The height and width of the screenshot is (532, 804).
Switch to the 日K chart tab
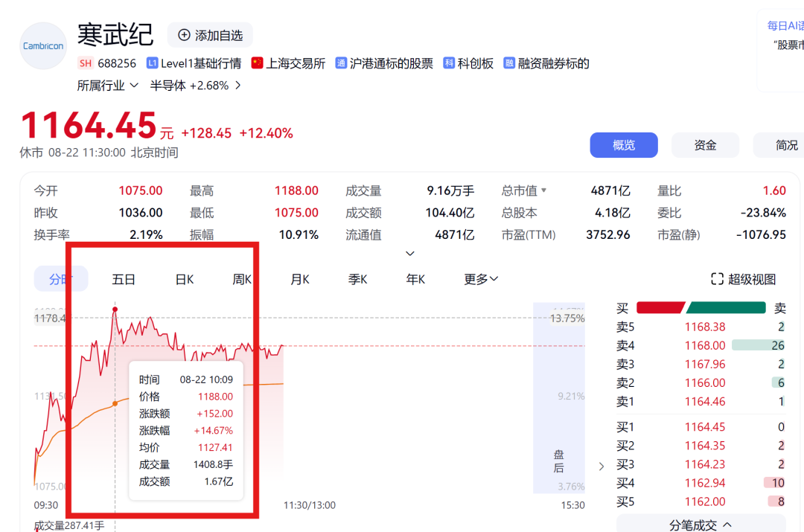[x=185, y=279]
